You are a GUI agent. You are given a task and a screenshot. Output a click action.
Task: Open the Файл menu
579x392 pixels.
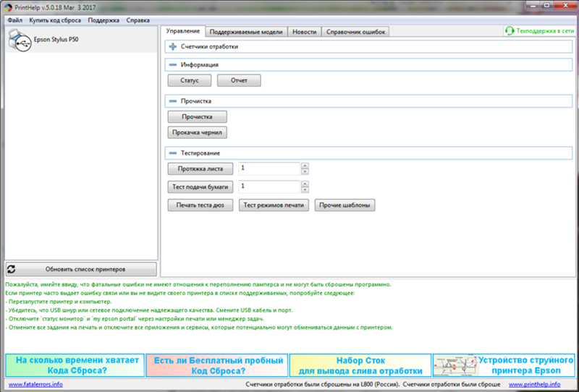(15, 20)
